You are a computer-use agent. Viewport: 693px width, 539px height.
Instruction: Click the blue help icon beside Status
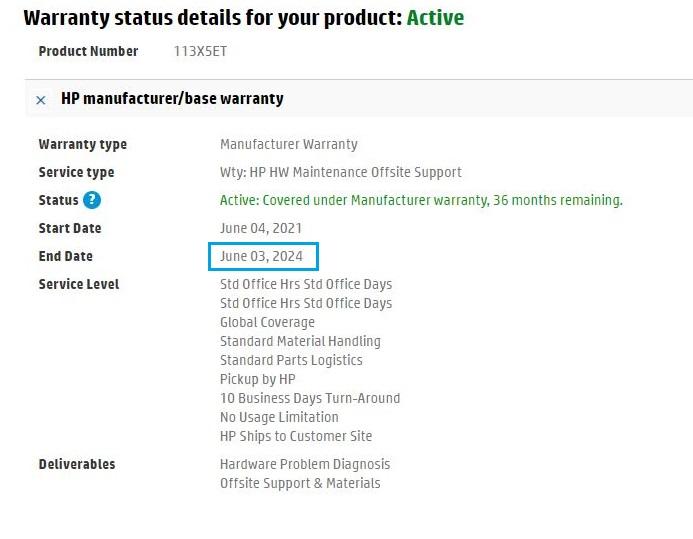pos(92,200)
